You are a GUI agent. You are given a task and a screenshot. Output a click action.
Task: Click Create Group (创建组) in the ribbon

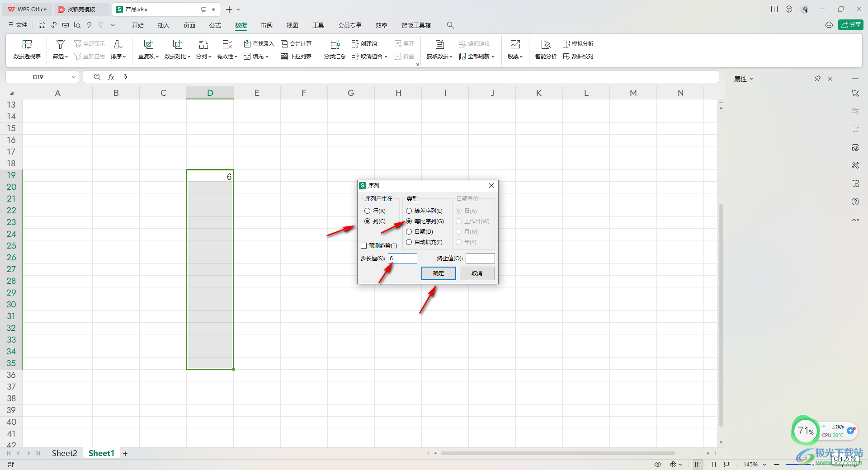pos(364,44)
